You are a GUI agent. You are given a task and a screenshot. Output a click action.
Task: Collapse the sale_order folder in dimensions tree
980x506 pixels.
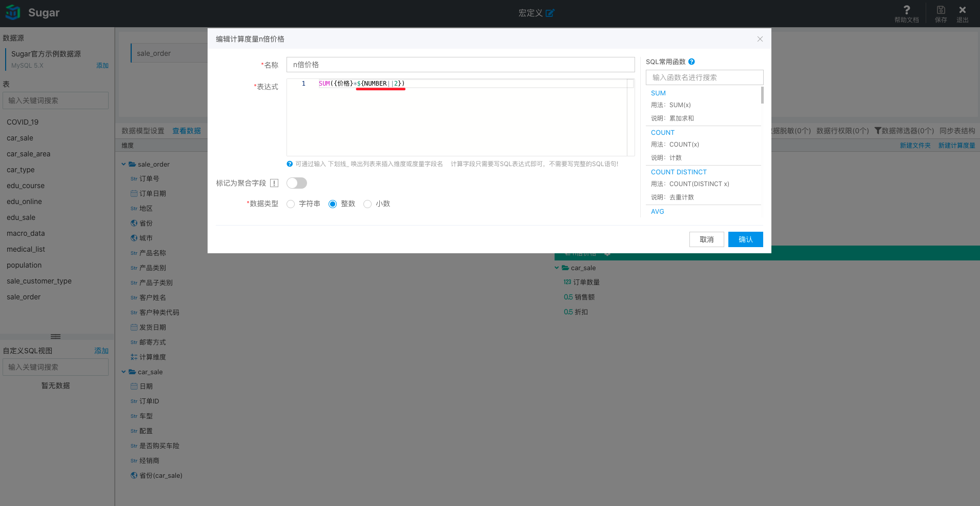click(124, 164)
